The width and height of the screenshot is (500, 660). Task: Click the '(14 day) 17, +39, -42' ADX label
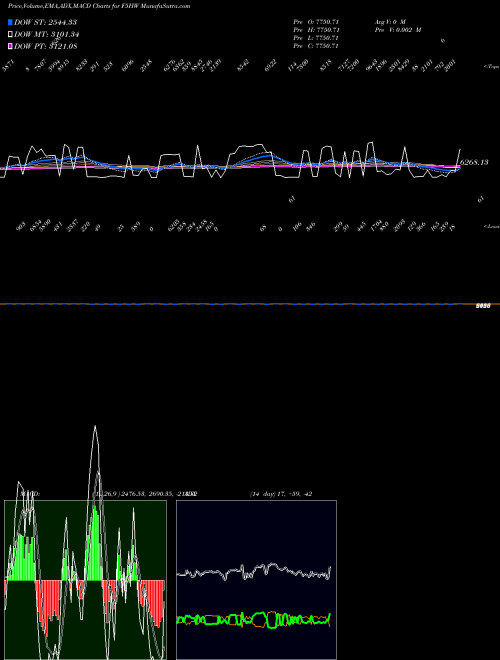[281, 494]
